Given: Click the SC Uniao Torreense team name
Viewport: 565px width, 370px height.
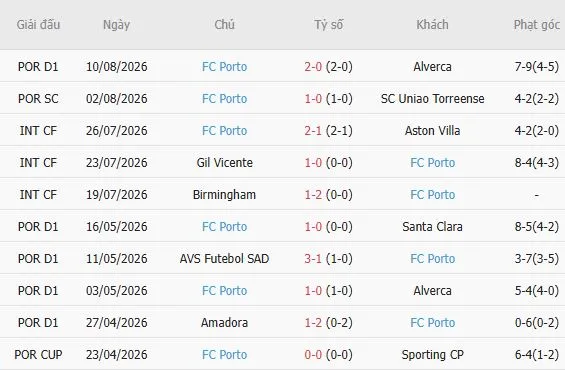Looking at the screenshot, I should (432, 99).
